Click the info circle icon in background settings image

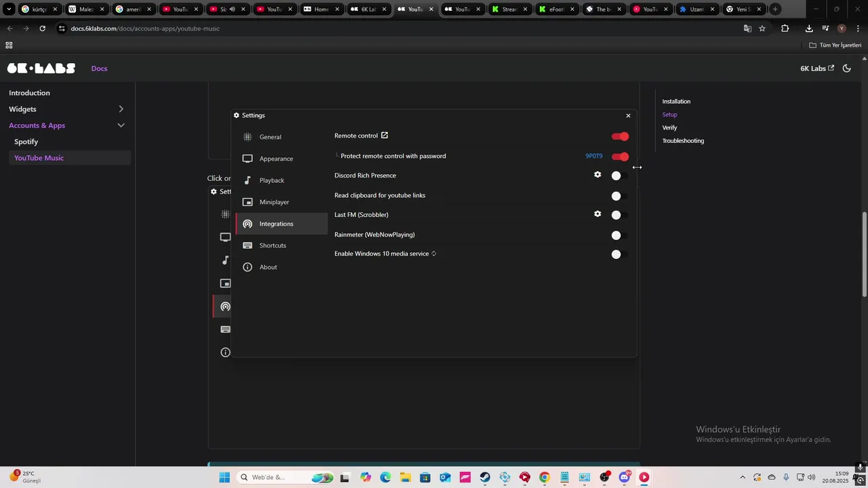(x=225, y=352)
